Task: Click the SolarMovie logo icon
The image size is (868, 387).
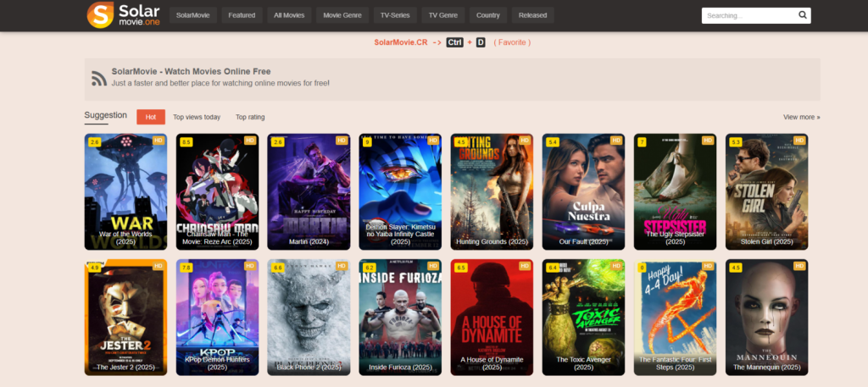Action: pos(100,15)
